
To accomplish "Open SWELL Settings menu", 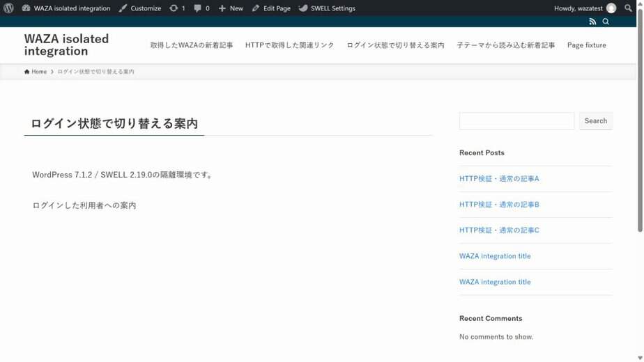I will click(x=327, y=8).
